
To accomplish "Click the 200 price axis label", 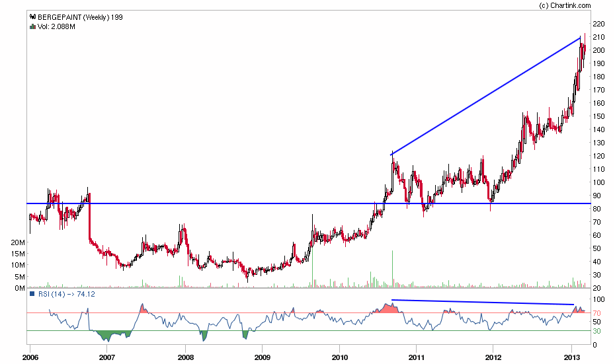I will [x=599, y=50].
